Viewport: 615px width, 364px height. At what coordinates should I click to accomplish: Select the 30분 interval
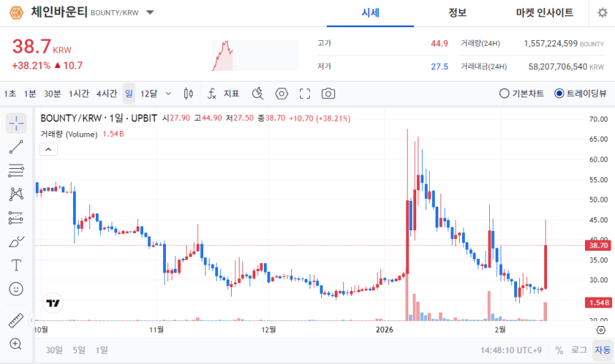click(x=52, y=94)
